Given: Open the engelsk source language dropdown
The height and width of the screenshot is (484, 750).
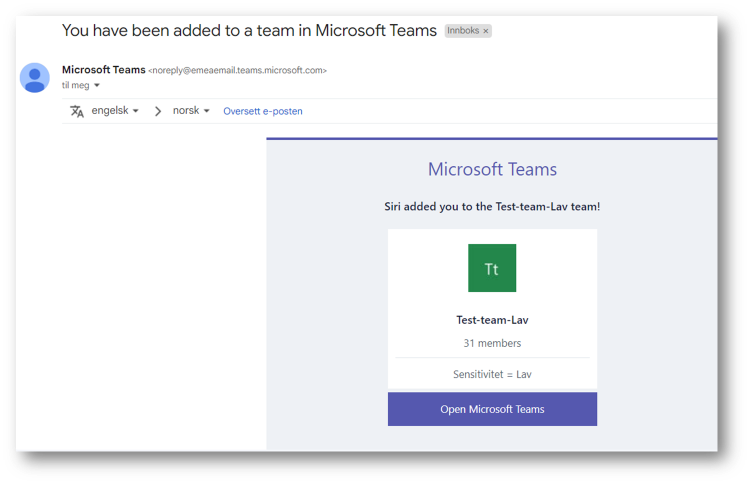Looking at the screenshot, I should click(x=115, y=110).
